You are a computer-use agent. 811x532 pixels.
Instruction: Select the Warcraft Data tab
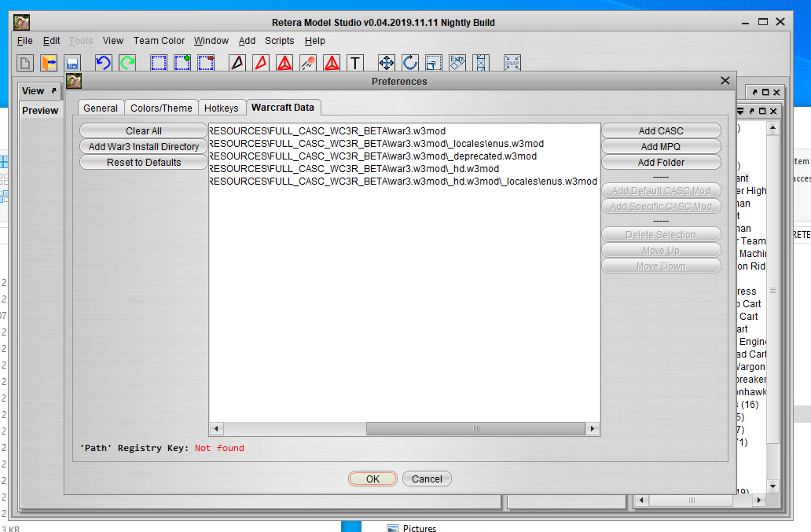coord(283,108)
